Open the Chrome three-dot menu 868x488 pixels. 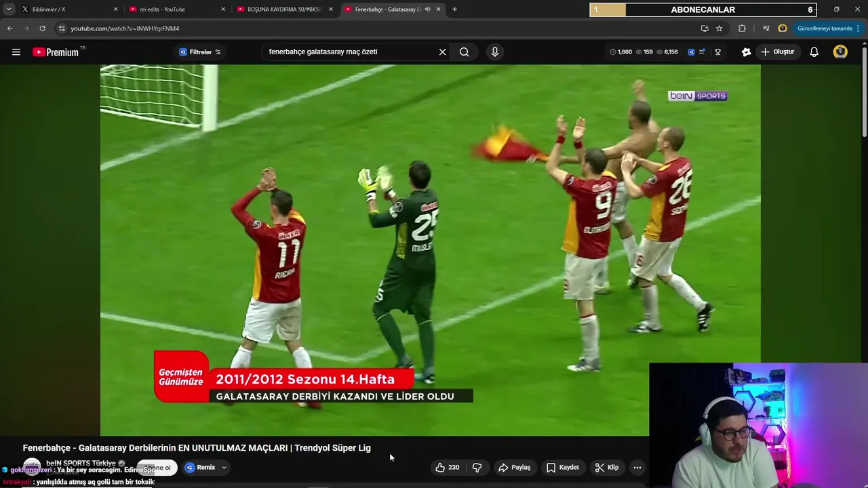[858, 28]
